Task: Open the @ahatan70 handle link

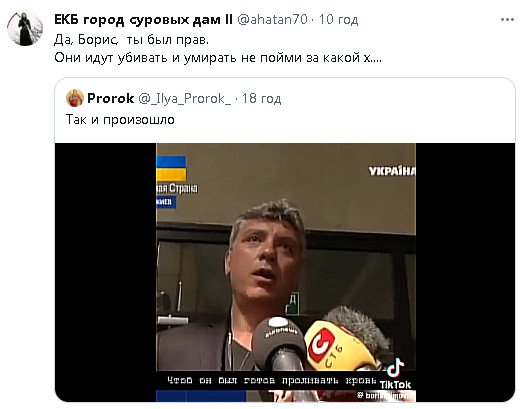Action: click(x=272, y=20)
